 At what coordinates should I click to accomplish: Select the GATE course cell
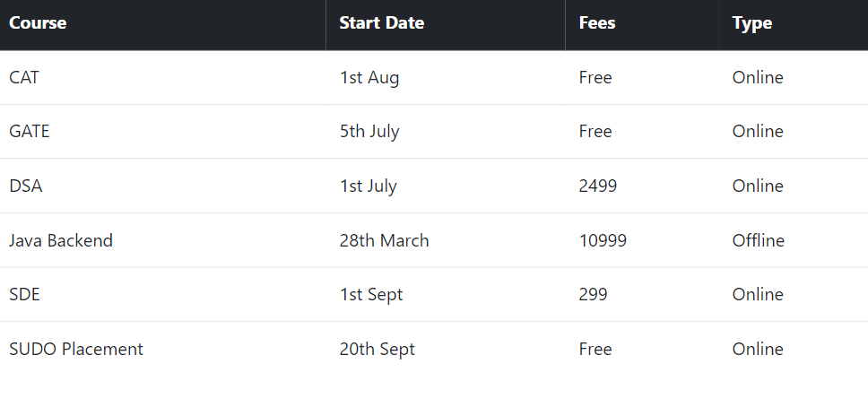30,132
